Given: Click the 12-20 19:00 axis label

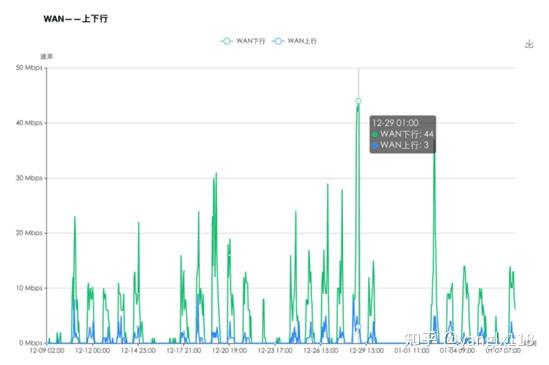Looking at the screenshot, I should [229, 350].
